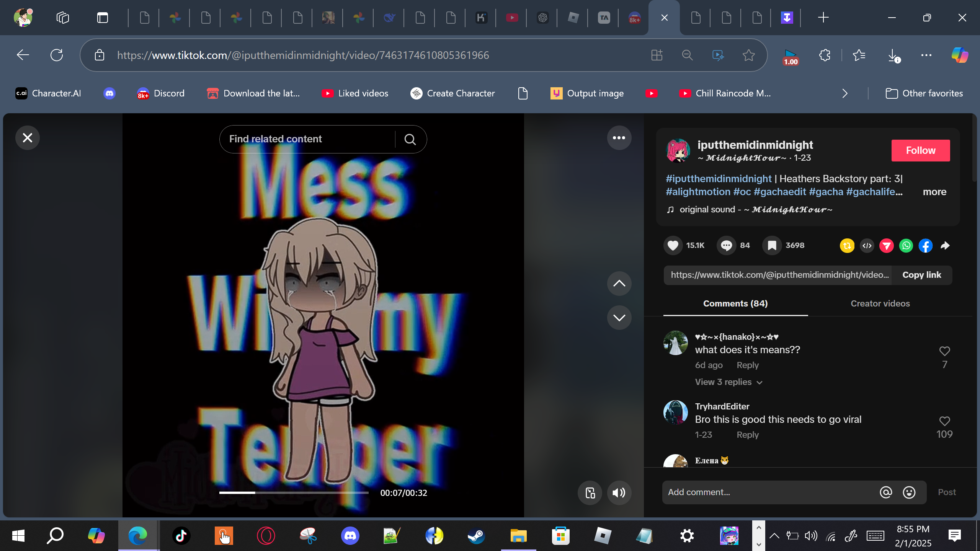Click the embed code share icon

(x=867, y=246)
